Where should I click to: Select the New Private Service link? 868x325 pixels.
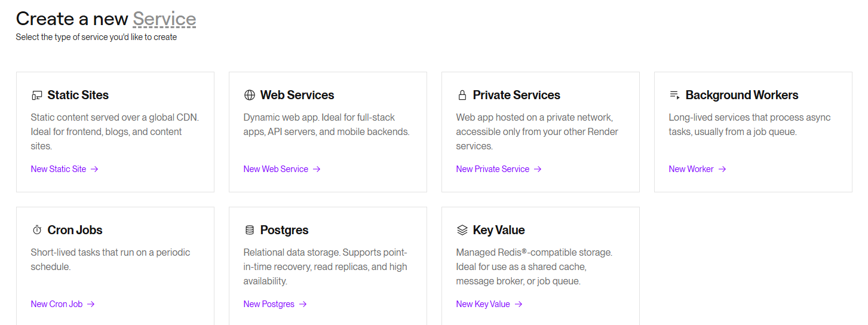click(493, 169)
